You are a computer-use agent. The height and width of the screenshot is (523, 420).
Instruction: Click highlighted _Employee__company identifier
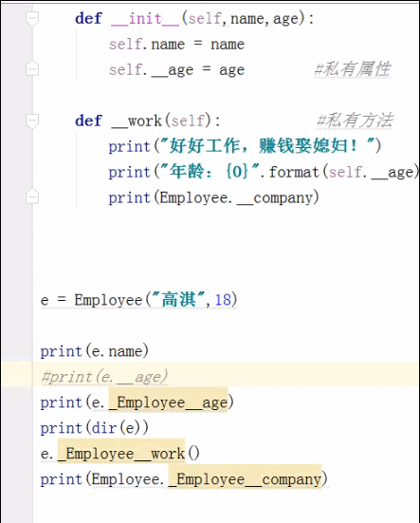pos(246,479)
